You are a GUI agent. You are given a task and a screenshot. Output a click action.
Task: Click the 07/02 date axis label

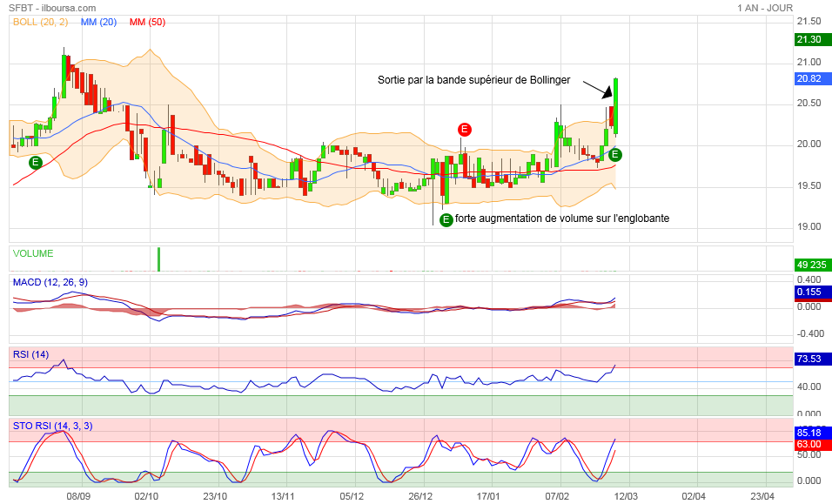[557, 496]
